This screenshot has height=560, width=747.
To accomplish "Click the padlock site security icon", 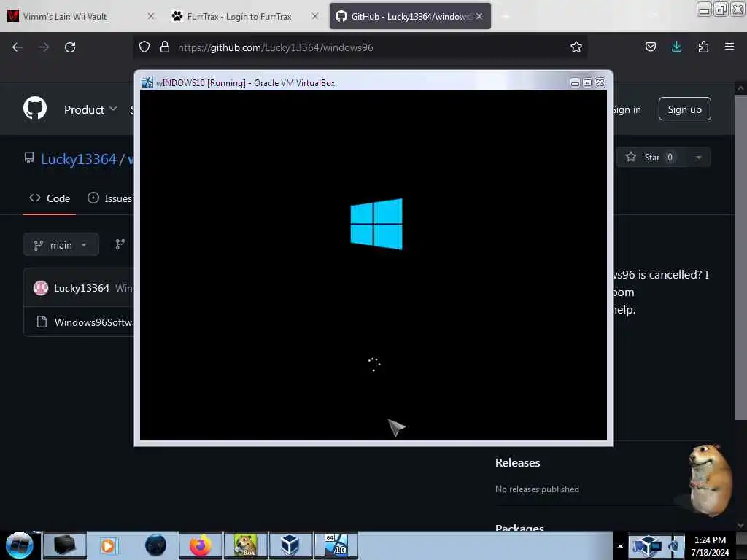I will tap(165, 47).
